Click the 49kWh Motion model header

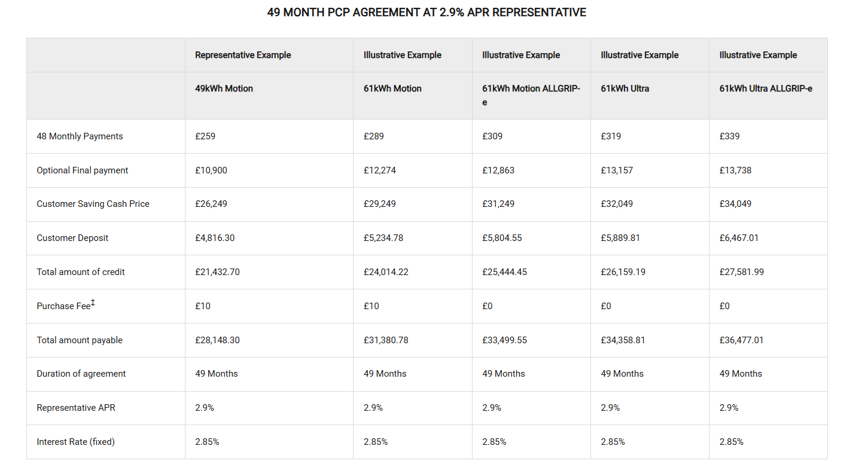(224, 88)
